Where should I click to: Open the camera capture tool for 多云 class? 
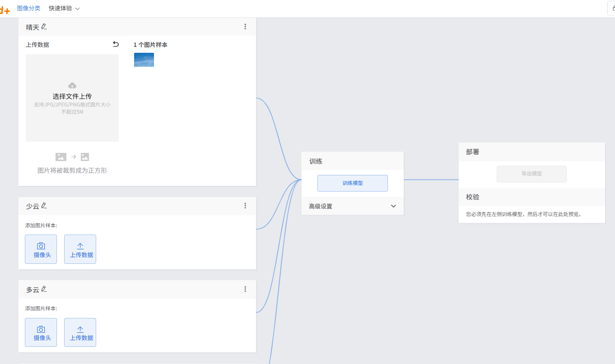tap(41, 332)
